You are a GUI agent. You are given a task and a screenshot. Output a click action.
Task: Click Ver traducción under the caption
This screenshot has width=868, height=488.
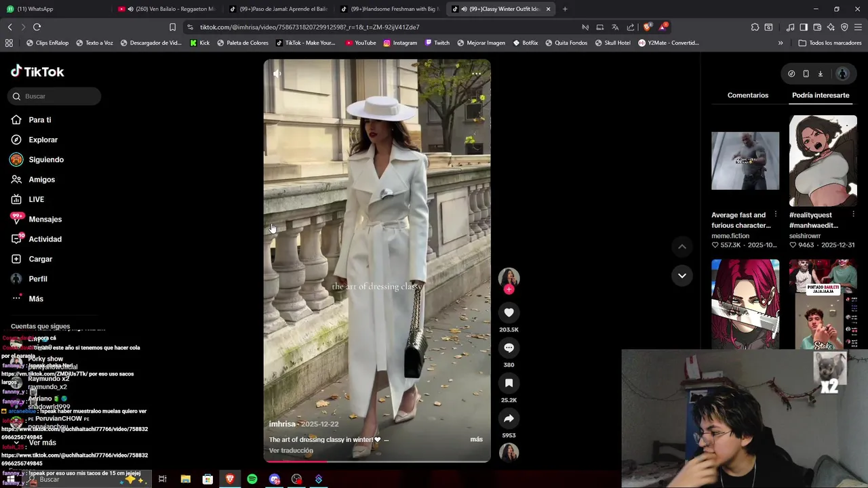291,451
